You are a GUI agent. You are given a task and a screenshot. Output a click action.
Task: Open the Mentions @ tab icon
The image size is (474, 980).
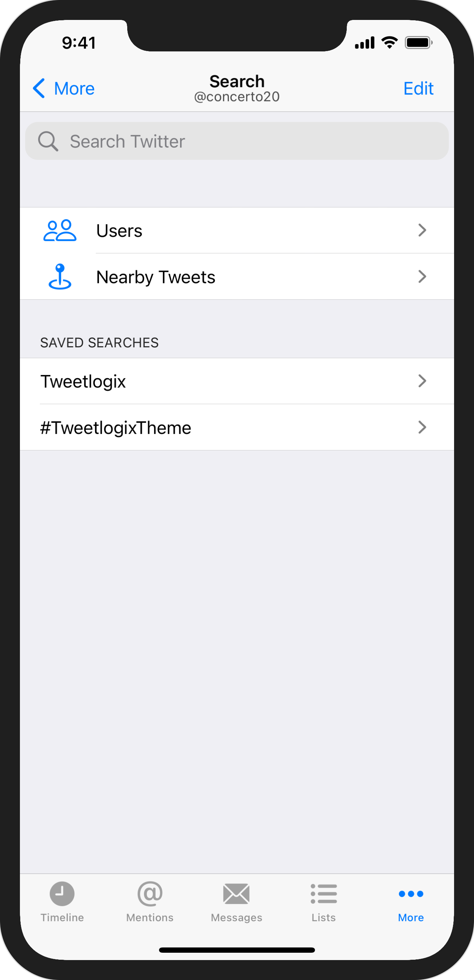(x=150, y=893)
